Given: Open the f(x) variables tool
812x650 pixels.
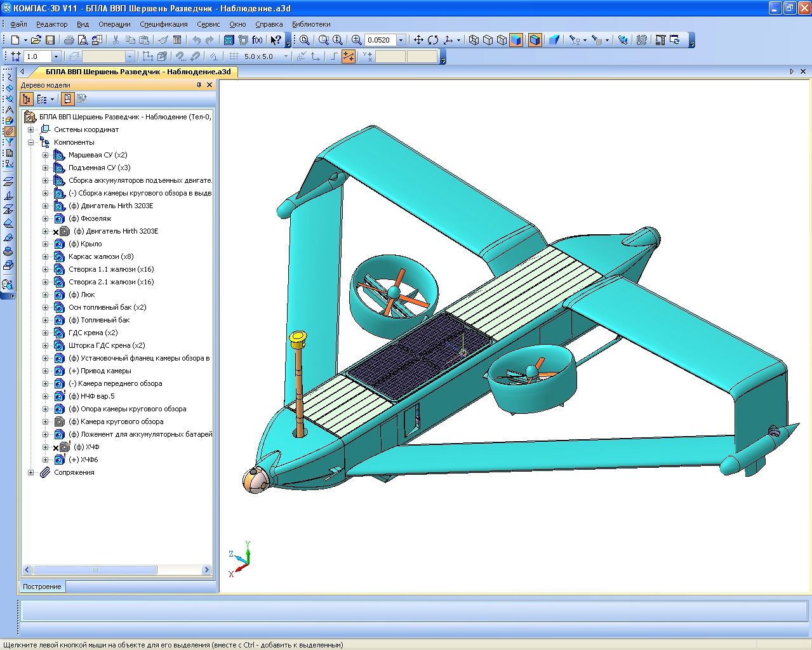Looking at the screenshot, I should pos(257,40).
